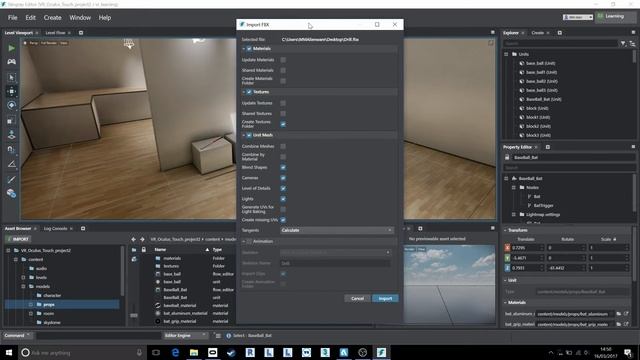Toggle Cameras import checkbox

[x=283, y=178]
